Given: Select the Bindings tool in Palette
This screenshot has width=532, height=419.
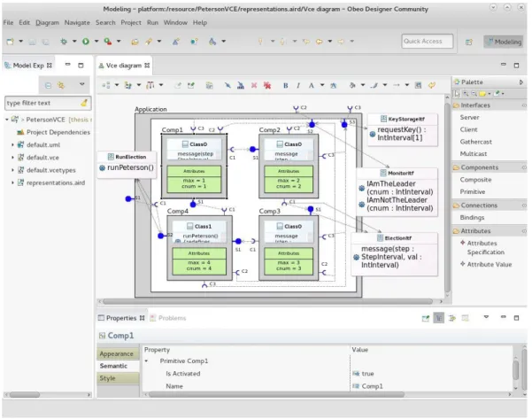Looking at the screenshot, I should pyautogui.click(x=472, y=218).
